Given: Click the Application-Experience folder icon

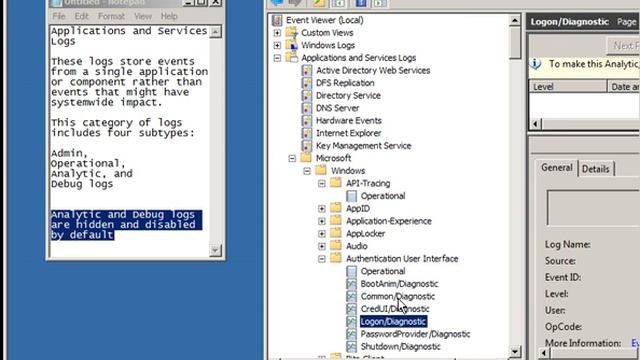Looking at the screenshot, I should coord(336,221).
